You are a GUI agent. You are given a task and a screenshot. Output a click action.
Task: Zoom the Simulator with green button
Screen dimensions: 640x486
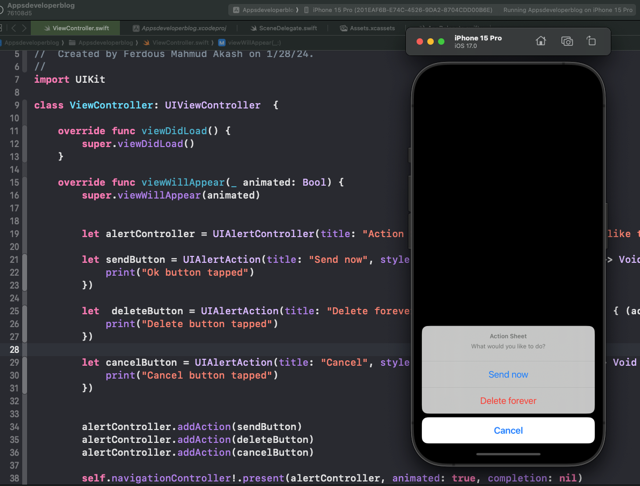point(441,41)
